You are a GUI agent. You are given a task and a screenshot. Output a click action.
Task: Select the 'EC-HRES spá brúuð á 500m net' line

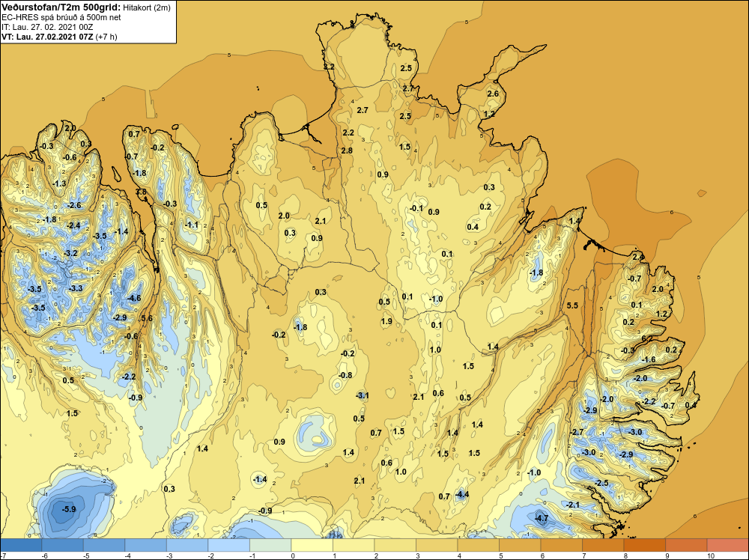tap(61, 17)
